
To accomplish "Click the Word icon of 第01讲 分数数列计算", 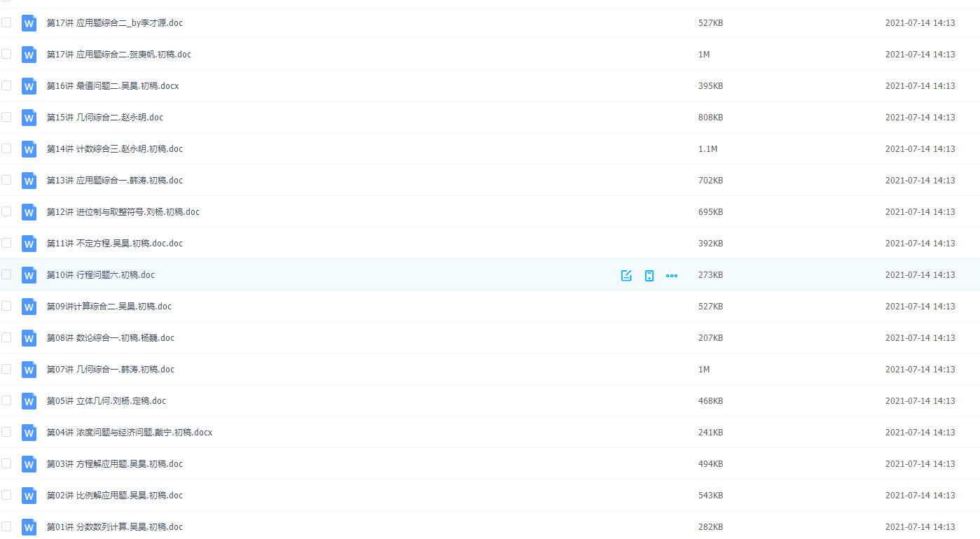I will [29, 527].
